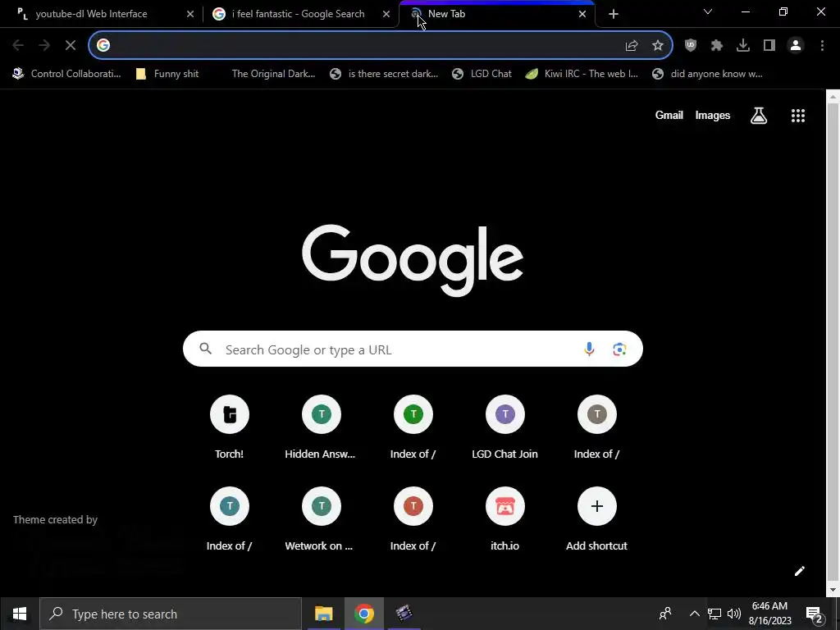Close the i feel fantastic search tab
This screenshot has height=630, width=840.
point(386,15)
